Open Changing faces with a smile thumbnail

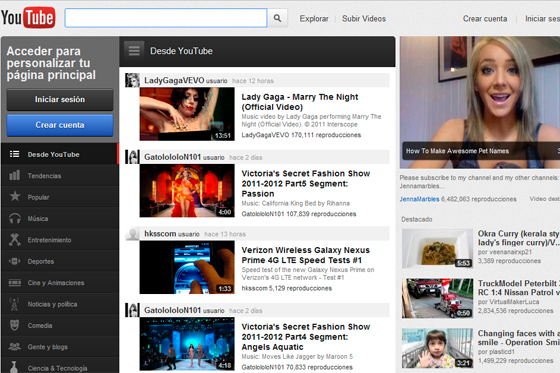[x=437, y=348]
